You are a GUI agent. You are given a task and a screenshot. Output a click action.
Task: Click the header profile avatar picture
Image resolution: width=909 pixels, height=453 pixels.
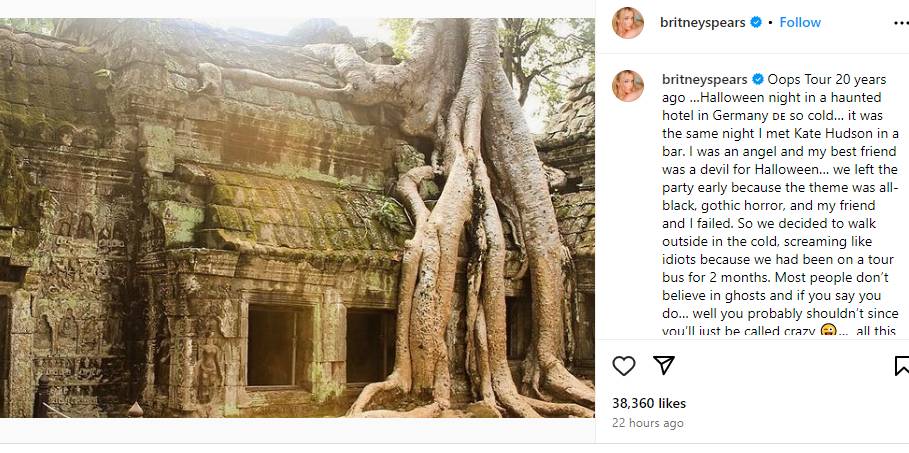click(628, 22)
